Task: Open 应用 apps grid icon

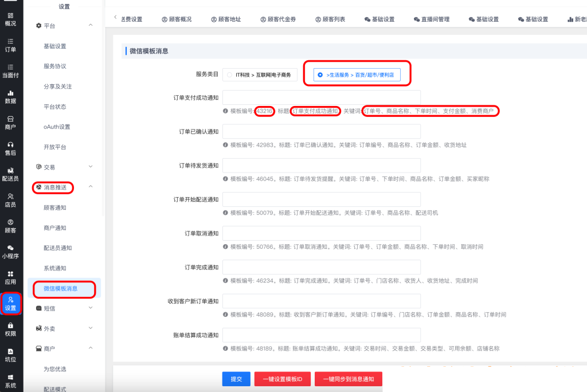Action: point(10,274)
